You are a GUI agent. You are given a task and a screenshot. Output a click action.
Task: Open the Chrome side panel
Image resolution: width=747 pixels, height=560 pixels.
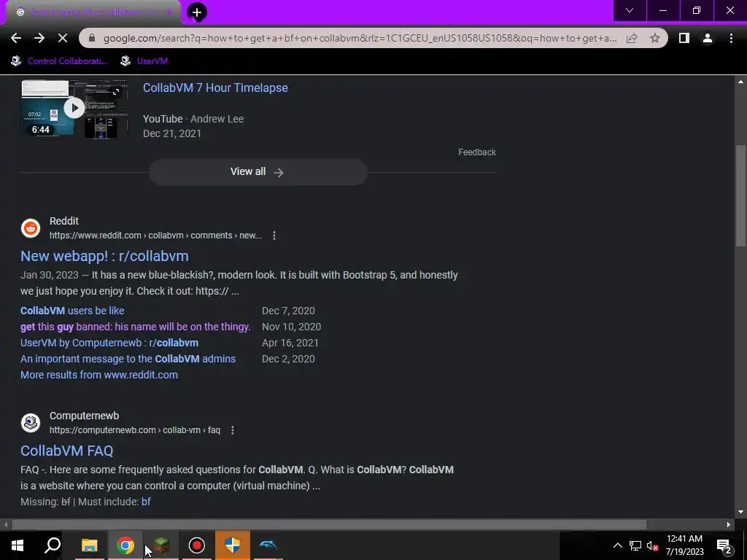(684, 38)
